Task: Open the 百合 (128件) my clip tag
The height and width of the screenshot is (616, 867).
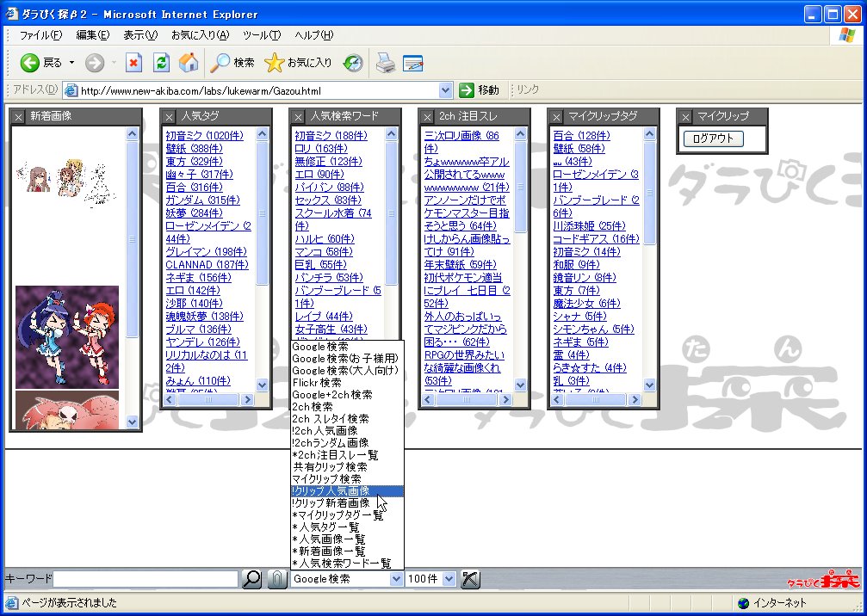Action: point(582,136)
